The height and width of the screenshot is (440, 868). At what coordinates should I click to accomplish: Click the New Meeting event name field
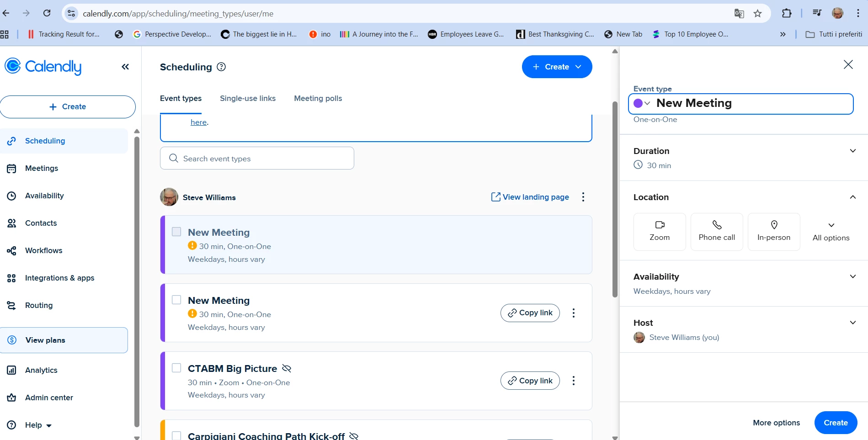pyautogui.click(x=740, y=104)
